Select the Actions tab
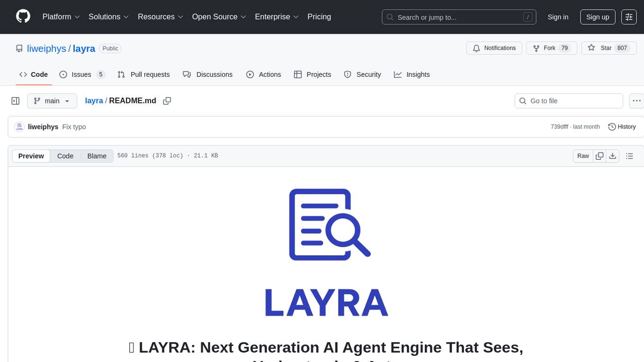This screenshot has height=362, width=644. point(264,74)
